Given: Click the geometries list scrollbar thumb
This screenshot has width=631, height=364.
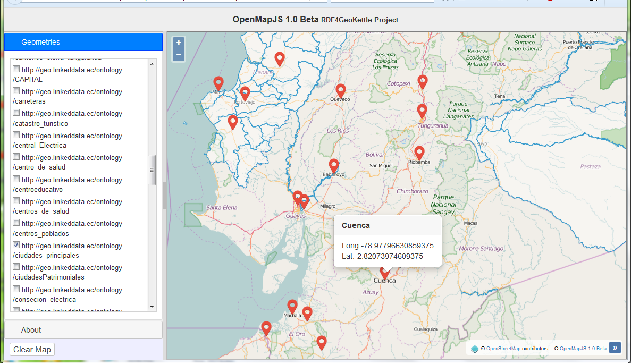Looking at the screenshot, I should click(x=152, y=170).
